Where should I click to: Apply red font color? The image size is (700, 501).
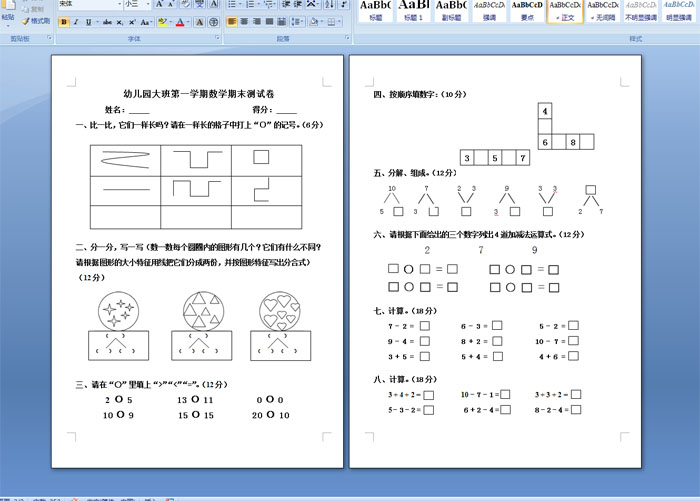180,22
